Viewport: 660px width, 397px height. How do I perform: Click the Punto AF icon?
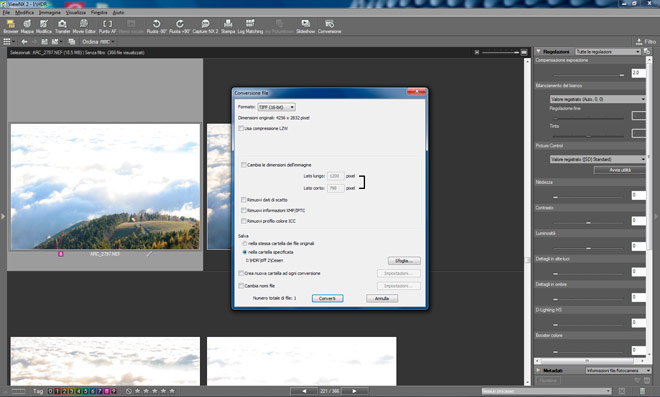(x=107, y=27)
